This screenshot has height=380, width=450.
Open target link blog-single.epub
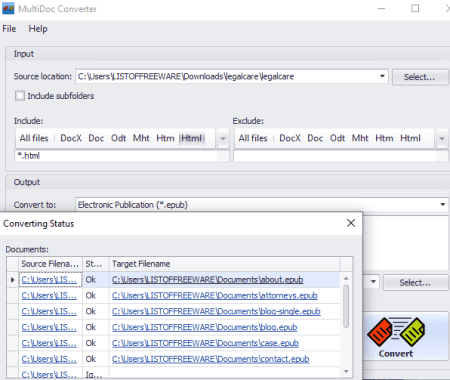pyautogui.click(x=216, y=311)
